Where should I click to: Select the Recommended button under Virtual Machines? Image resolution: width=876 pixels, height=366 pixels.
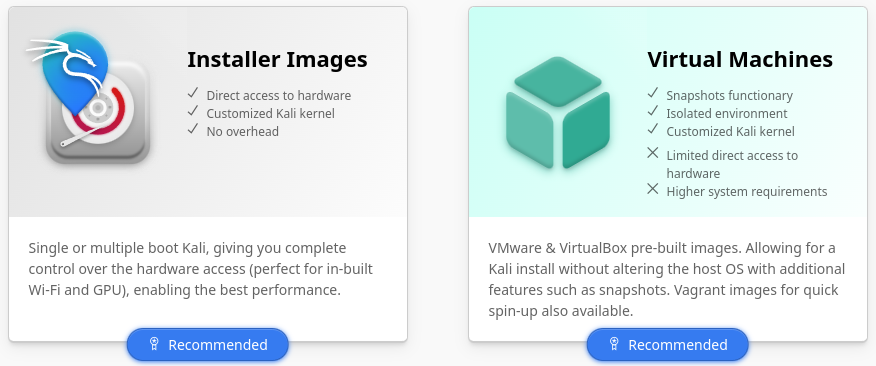click(668, 345)
